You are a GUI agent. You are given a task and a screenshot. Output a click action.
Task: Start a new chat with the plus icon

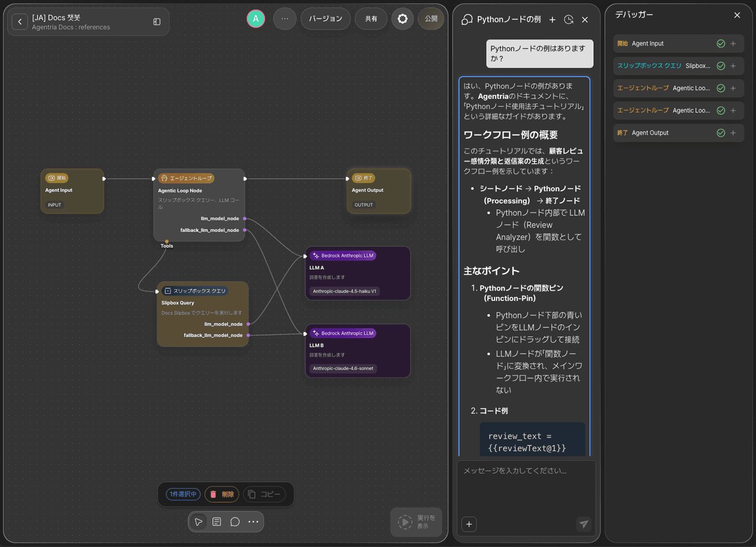tap(552, 19)
